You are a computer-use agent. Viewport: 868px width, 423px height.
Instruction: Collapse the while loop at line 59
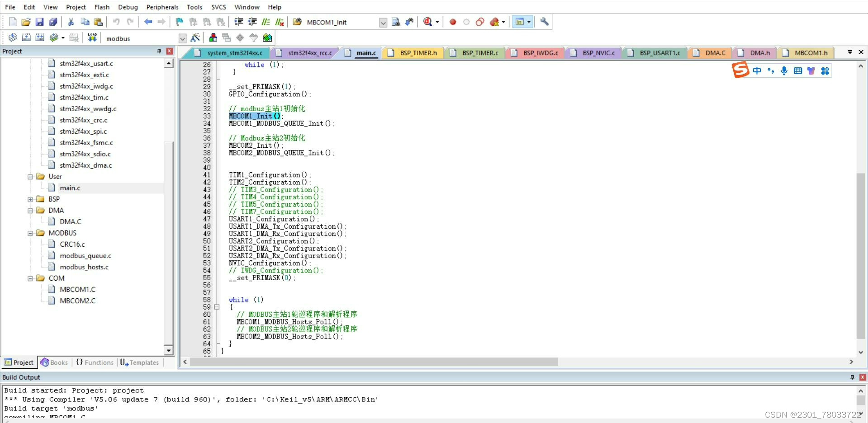(218, 307)
